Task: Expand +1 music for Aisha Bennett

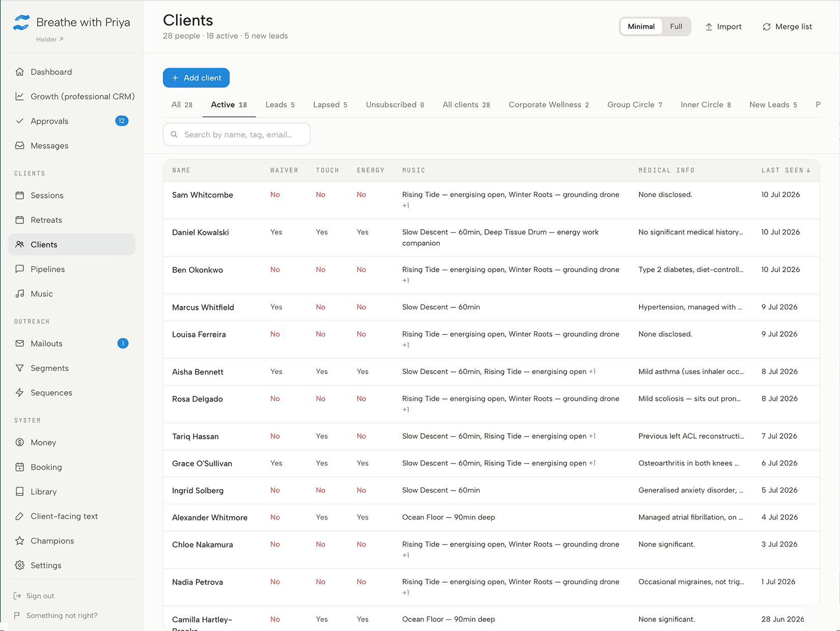Action: pyautogui.click(x=592, y=371)
